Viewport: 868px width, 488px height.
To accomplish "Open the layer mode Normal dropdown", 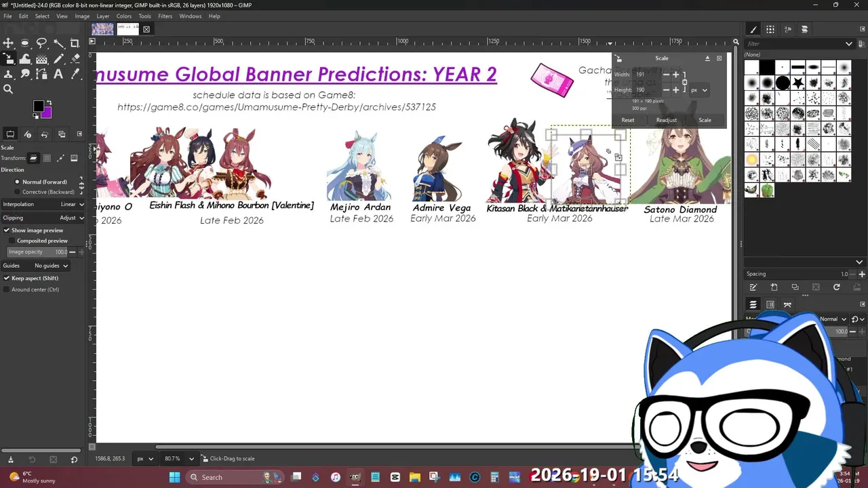I will (x=833, y=319).
